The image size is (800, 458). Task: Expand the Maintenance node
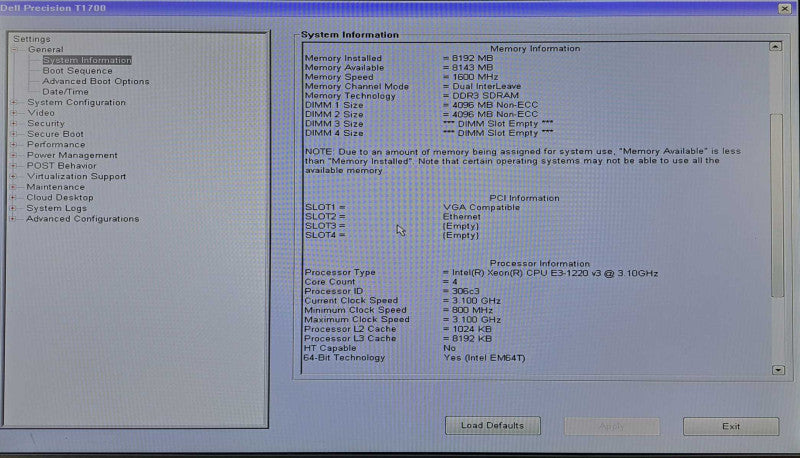point(14,187)
